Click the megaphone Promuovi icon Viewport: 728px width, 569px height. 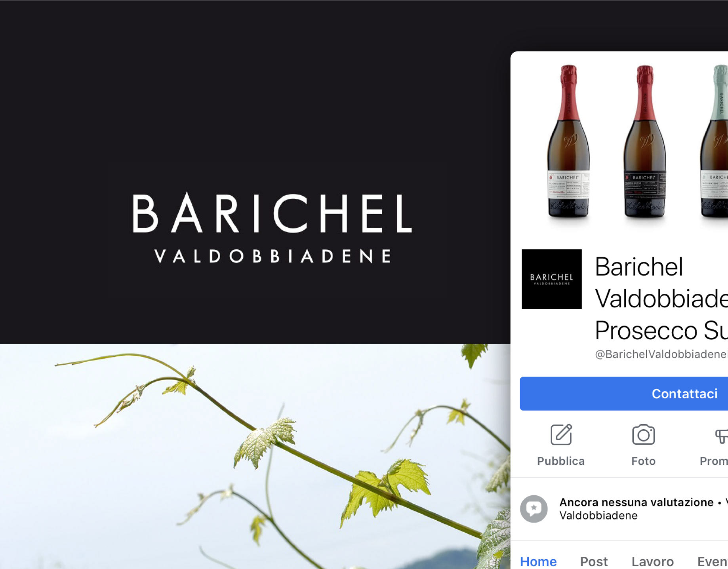[721, 436]
